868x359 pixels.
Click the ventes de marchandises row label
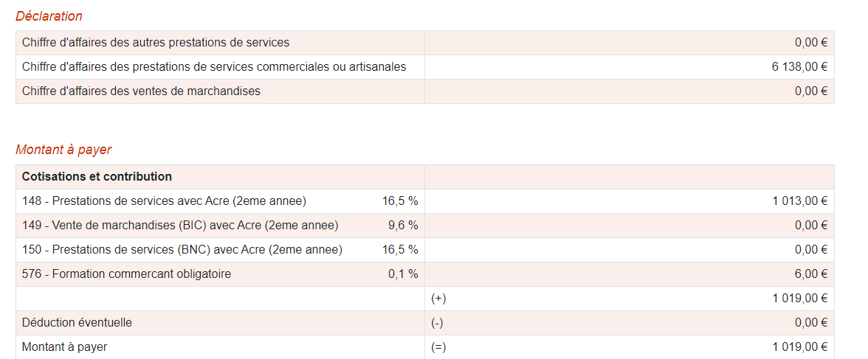tap(141, 91)
